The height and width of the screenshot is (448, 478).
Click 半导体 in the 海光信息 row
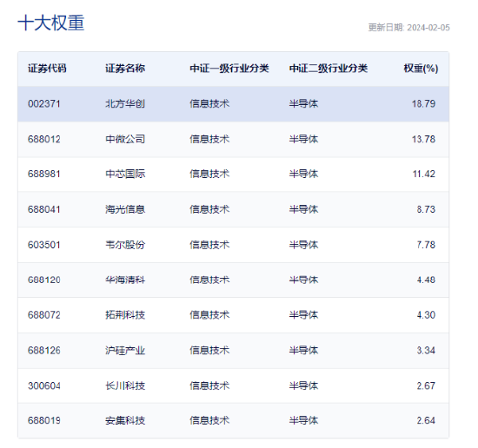pyautogui.click(x=303, y=209)
